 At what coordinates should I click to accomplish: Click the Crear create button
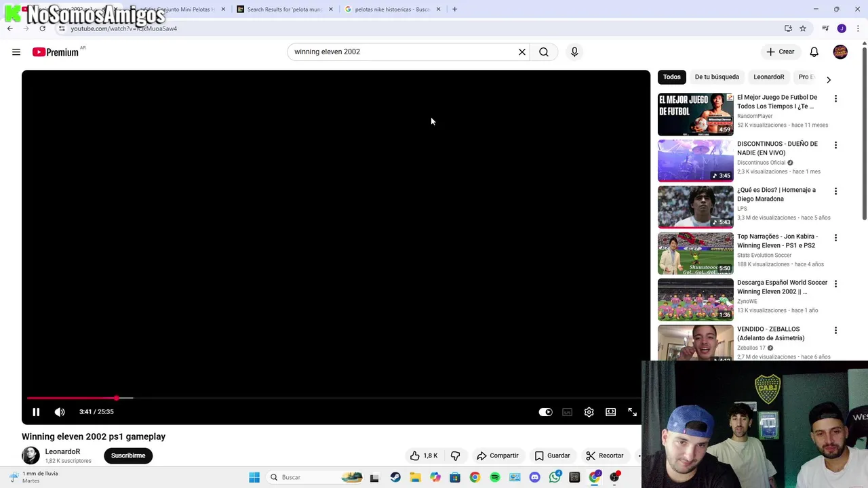780,52
